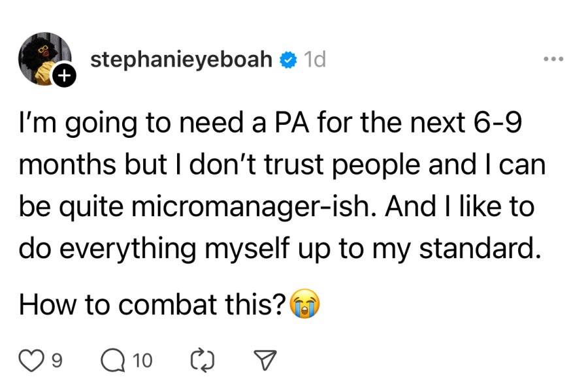Click the blue verified checkmark badge
588x392 pixels.
287,60
